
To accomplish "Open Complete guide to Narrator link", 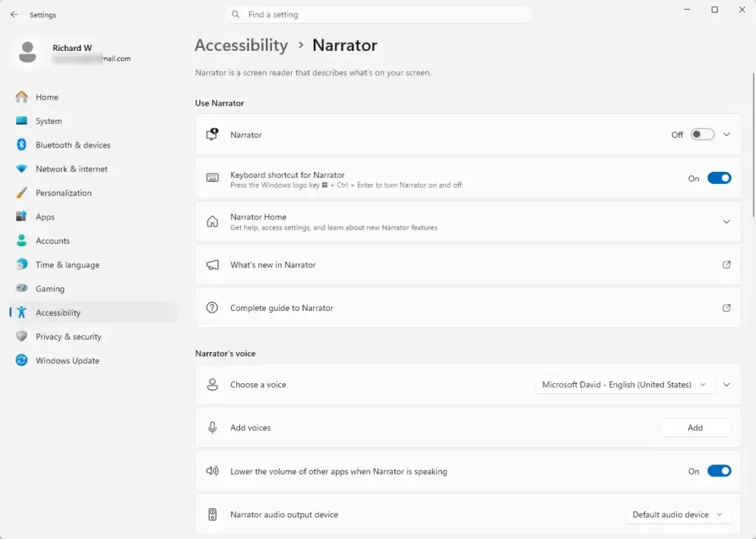I will tap(281, 308).
